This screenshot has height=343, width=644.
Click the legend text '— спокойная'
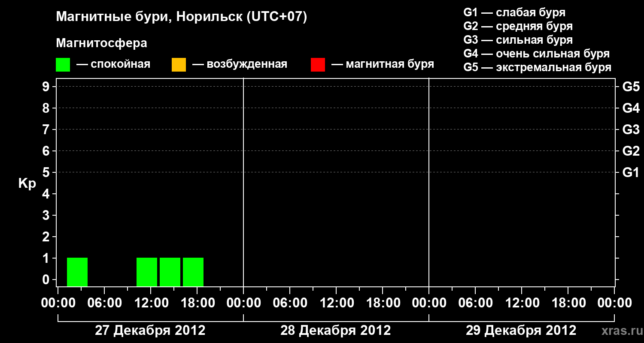click(113, 64)
